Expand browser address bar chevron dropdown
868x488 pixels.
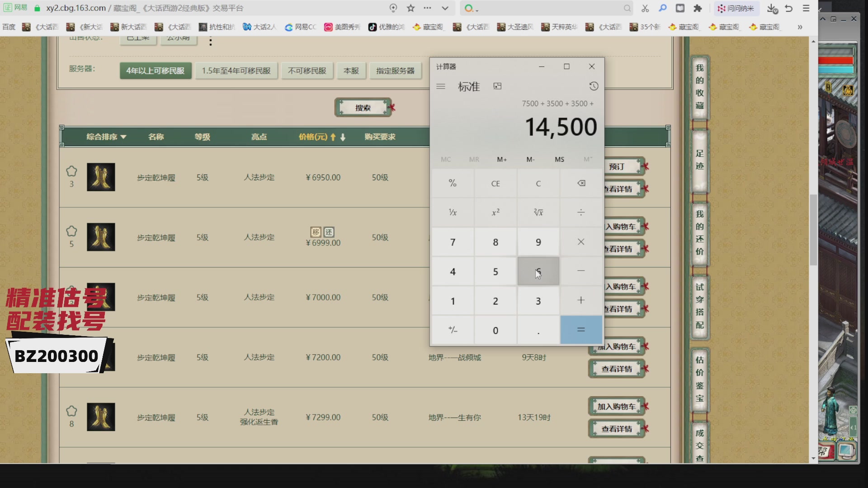pyautogui.click(x=445, y=8)
